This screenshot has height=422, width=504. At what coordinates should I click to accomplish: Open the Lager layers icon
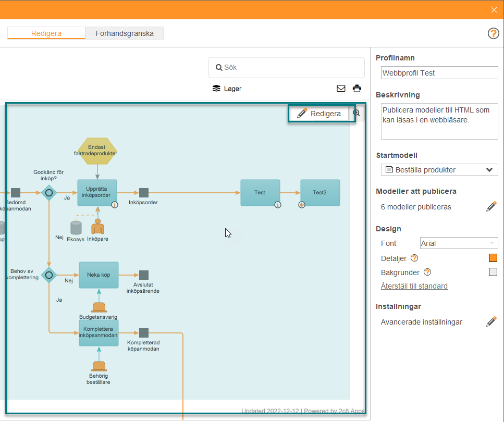click(x=216, y=89)
